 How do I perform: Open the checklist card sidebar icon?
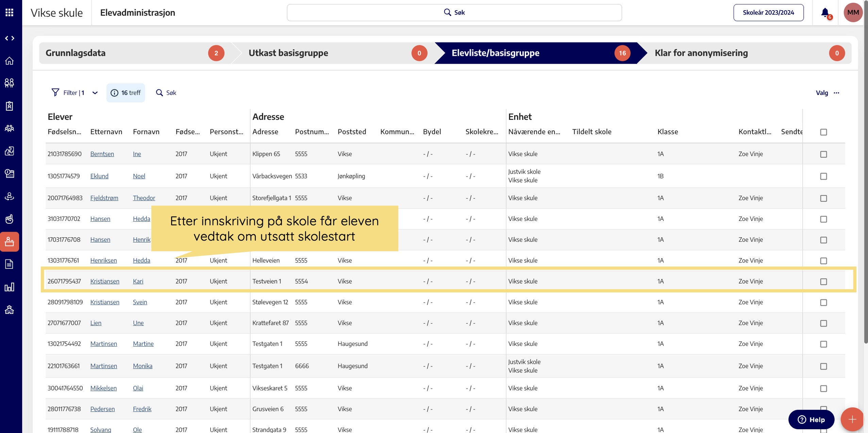coord(10,174)
